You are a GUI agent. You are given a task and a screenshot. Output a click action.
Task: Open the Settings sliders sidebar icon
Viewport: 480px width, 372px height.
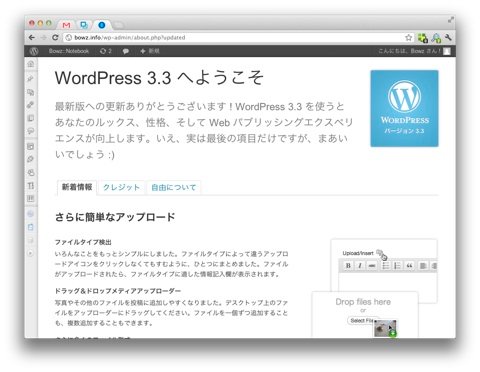pyautogui.click(x=31, y=198)
